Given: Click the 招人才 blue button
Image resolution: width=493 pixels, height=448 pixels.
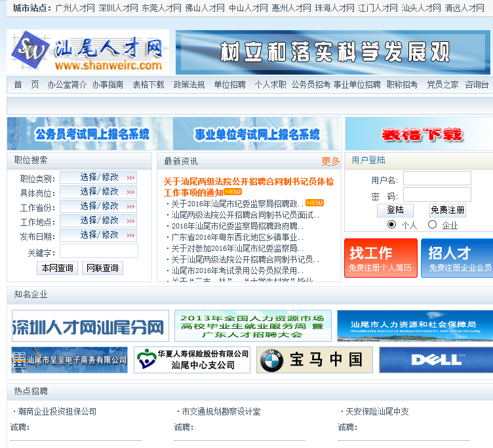Looking at the screenshot, I should point(457,258).
